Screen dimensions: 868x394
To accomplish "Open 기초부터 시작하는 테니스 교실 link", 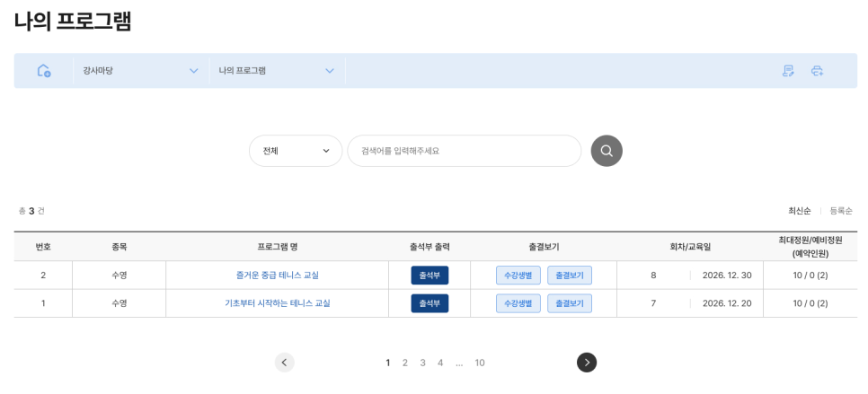I will tap(278, 303).
